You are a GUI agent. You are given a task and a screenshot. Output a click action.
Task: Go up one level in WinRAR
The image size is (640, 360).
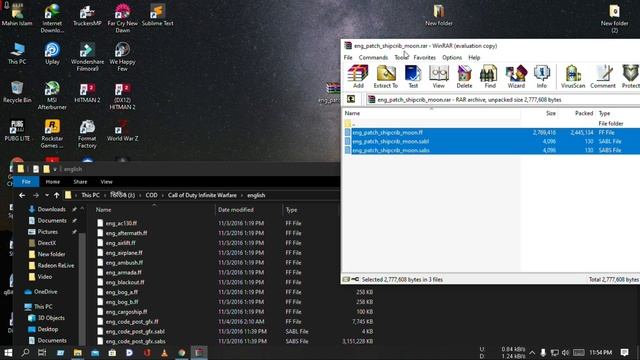(351, 99)
